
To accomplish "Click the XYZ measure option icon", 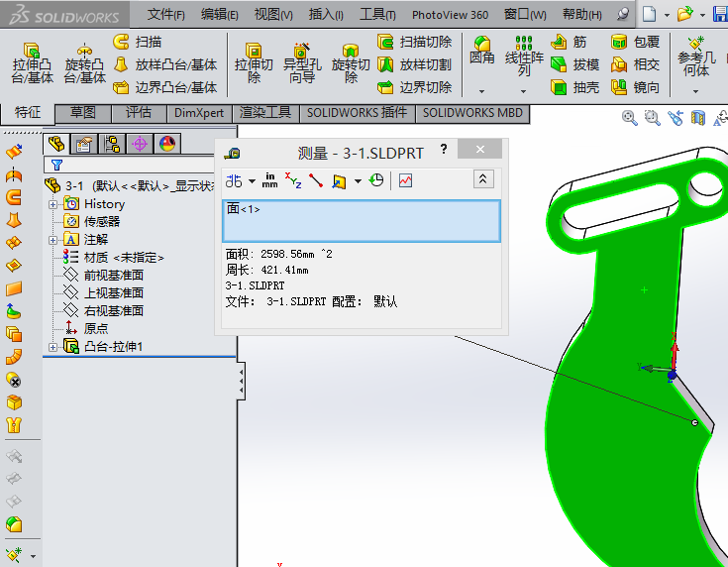I will click(293, 179).
